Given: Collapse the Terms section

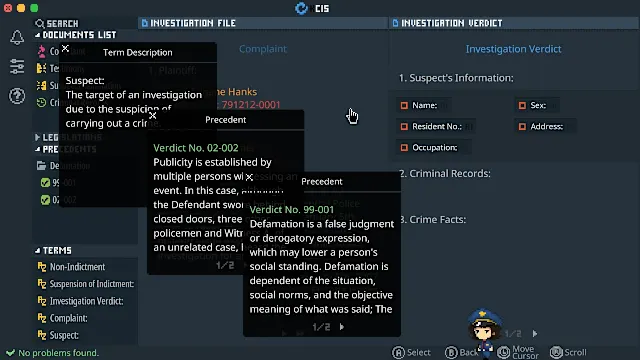Looking at the screenshot, I should point(38,251).
